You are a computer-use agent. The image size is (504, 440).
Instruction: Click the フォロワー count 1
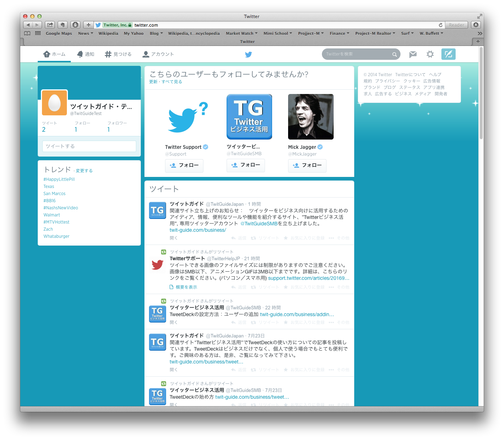click(x=108, y=130)
